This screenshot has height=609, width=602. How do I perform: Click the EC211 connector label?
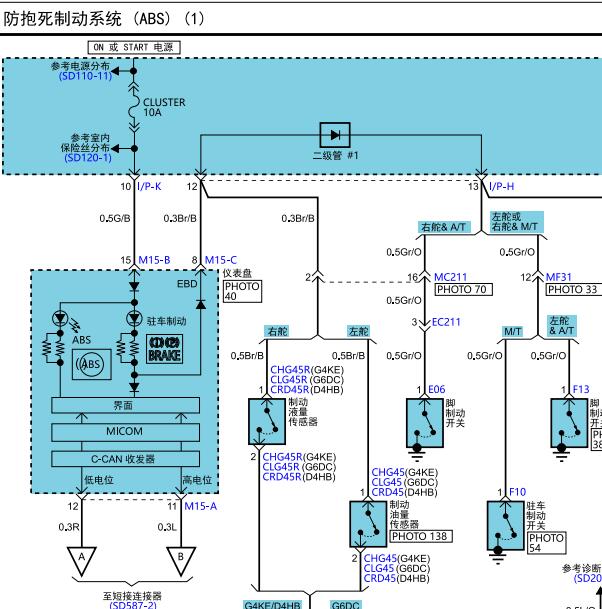(446, 322)
